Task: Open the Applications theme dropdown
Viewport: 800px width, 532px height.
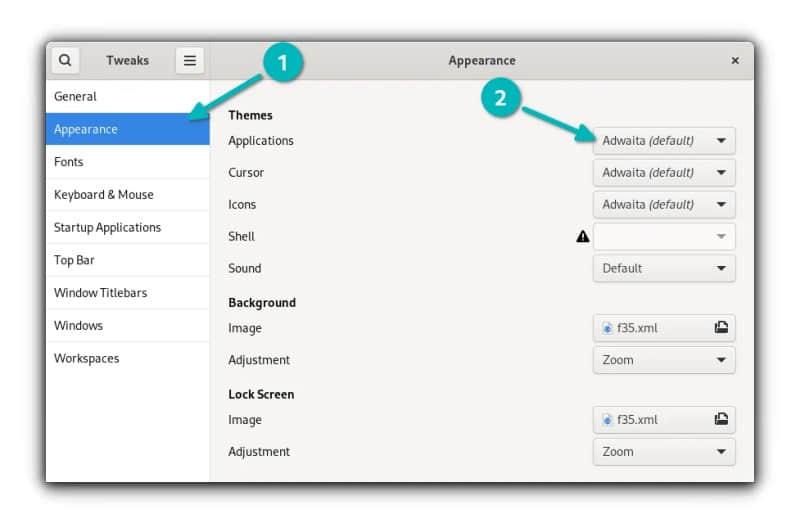Action: click(x=664, y=141)
